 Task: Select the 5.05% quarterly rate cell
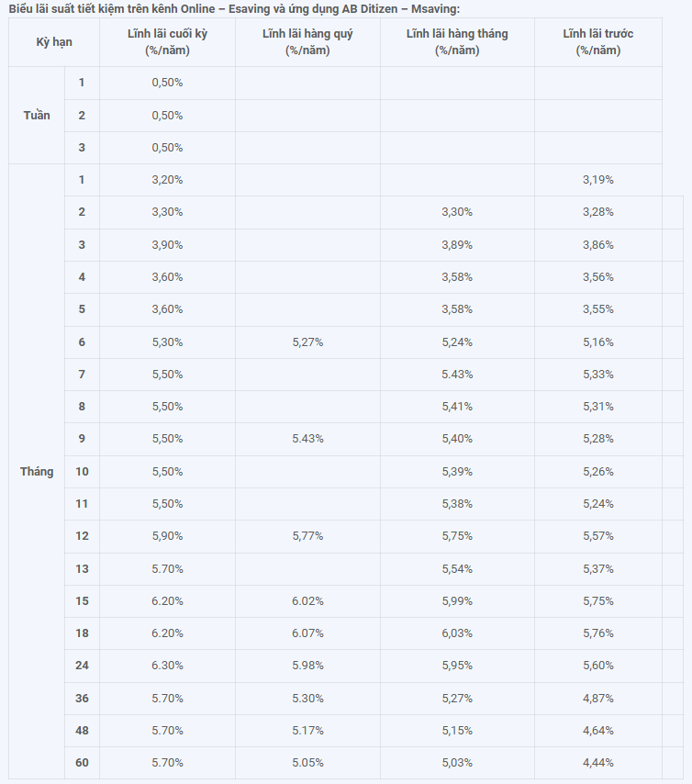(307, 763)
